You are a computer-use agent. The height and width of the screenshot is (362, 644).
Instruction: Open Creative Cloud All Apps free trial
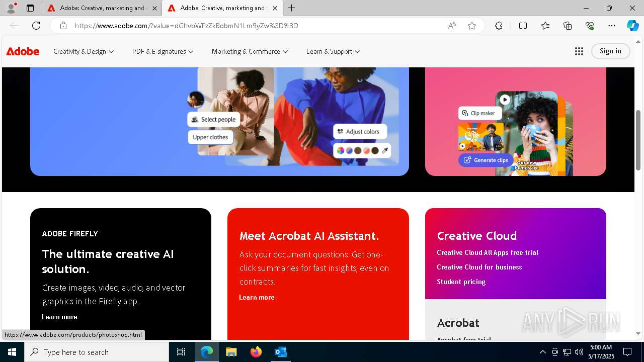tap(488, 252)
